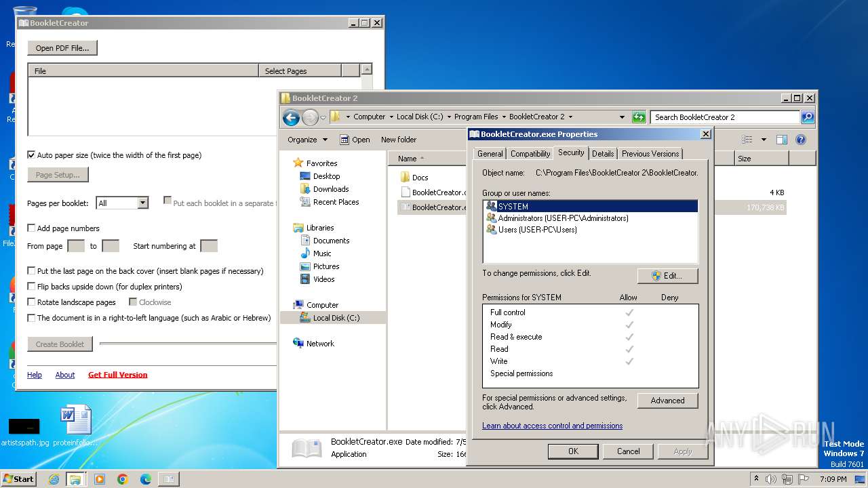Switch to the Compatibility tab

click(x=530, y=154)
